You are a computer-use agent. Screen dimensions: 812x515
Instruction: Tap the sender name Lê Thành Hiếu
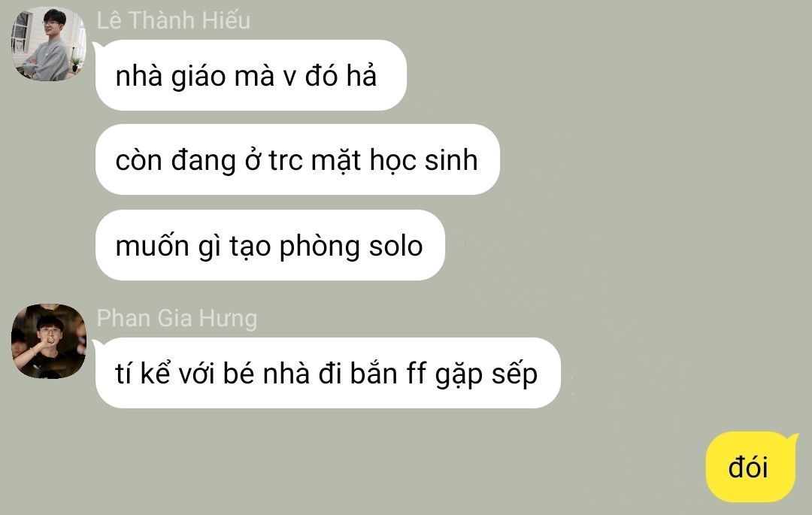pos(174,21)
